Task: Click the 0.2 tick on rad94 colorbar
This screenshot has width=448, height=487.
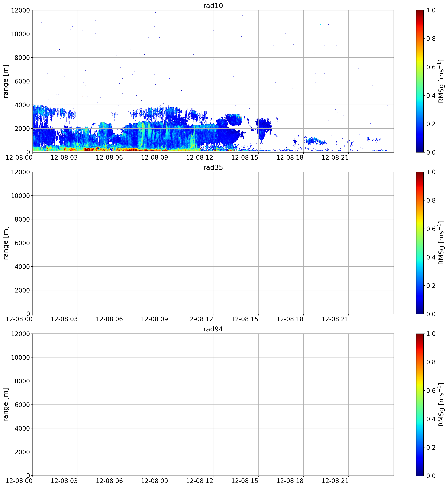Action: (431, 447)
